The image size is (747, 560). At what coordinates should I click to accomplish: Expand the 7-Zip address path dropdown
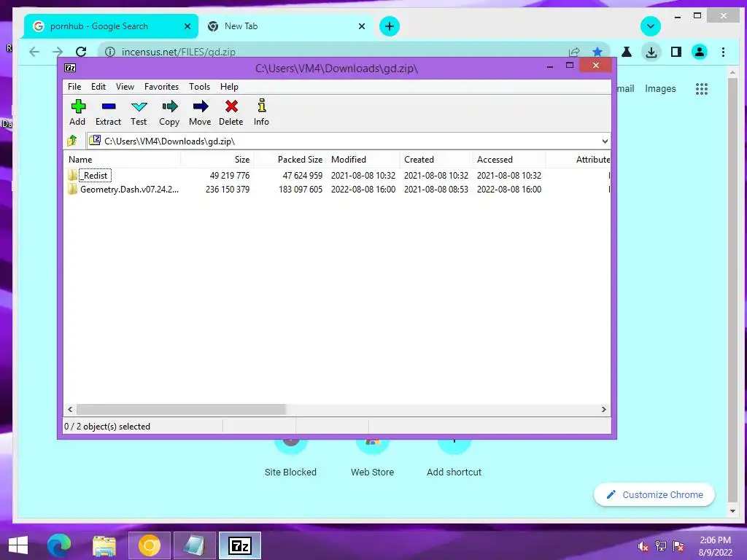605,141
